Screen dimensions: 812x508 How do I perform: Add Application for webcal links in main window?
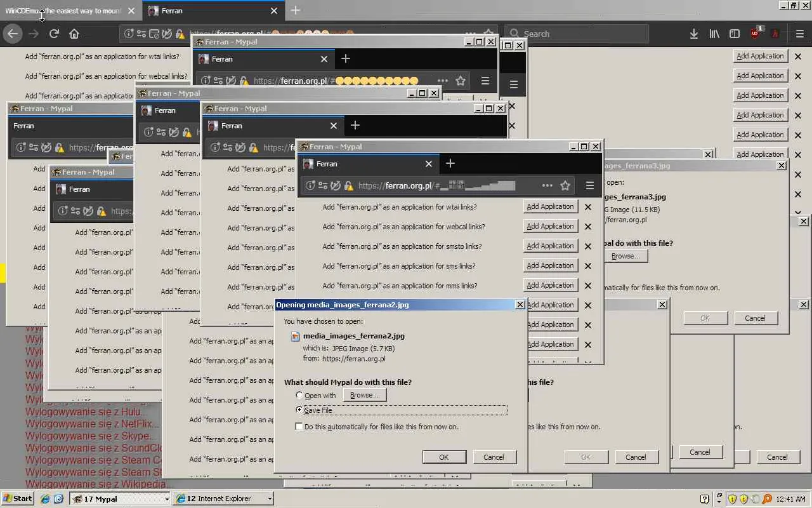(760, 76)
